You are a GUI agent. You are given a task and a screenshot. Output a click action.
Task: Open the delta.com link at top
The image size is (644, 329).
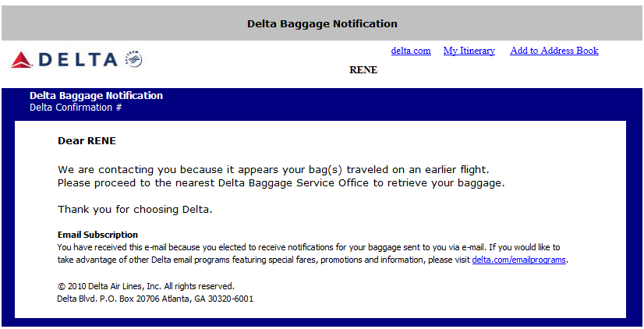411,51
